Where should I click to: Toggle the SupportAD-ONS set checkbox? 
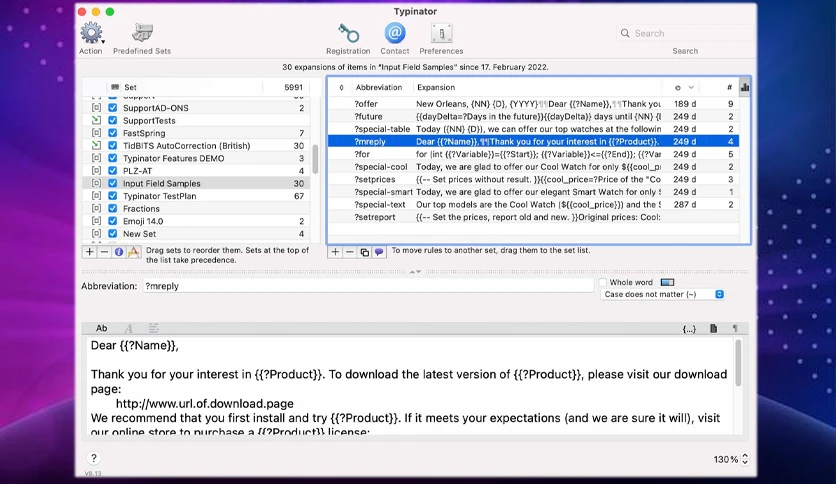pos(112,108)
